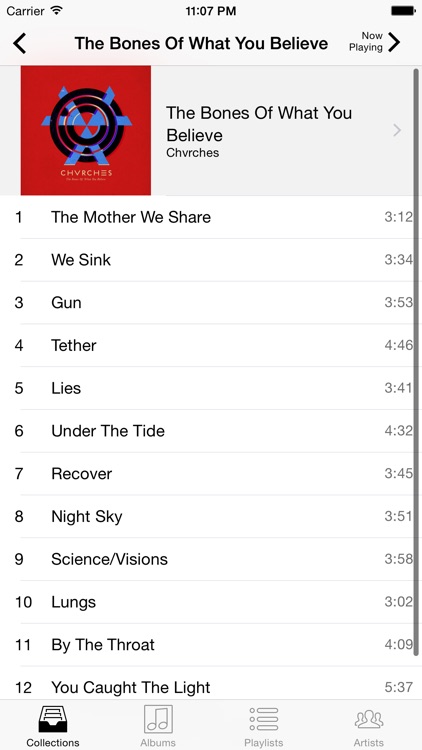Screen dimensions: 422x750
Task: Play track 11 By The Throat
Action: coord(211,645)
